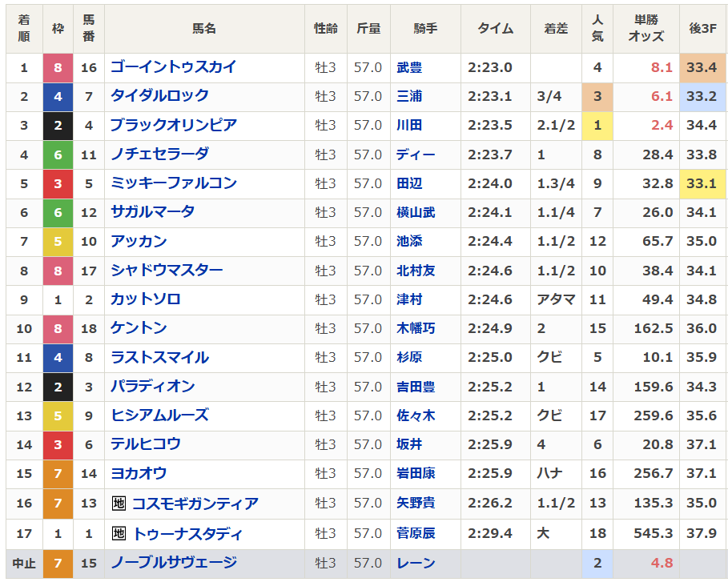Open シャドウマスター horse page
The width and height of the screenshot is (728, 582).
coord(167,270)
